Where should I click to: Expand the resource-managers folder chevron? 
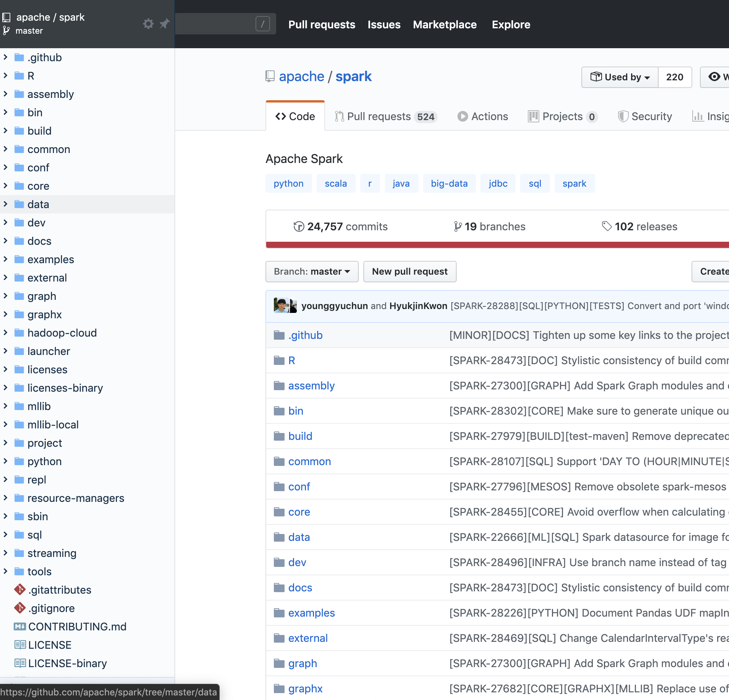(5, 498)
